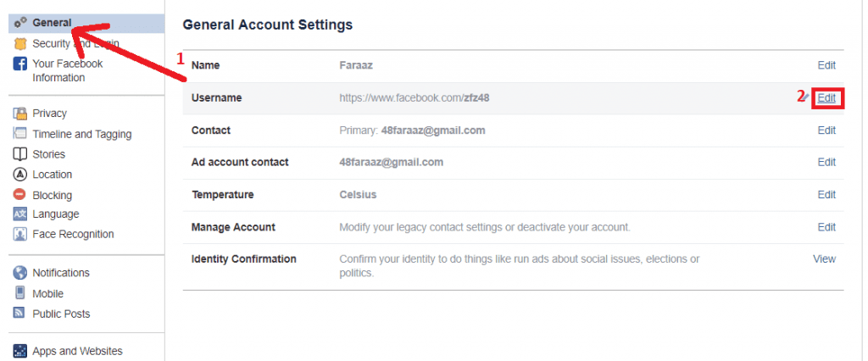The width and height of the screenshot is (868, 361).
Task: Click the Privacy settings icon
Action: click(x=20, y=114)
